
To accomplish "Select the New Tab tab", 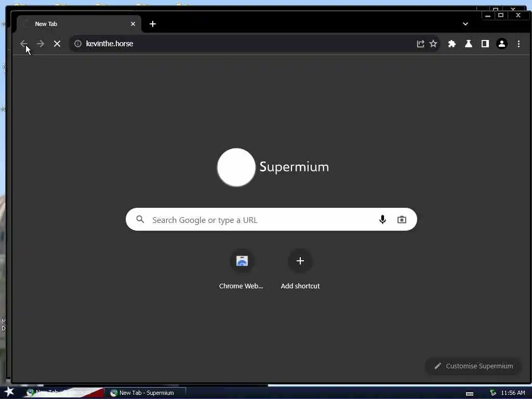I will [79, 24].
